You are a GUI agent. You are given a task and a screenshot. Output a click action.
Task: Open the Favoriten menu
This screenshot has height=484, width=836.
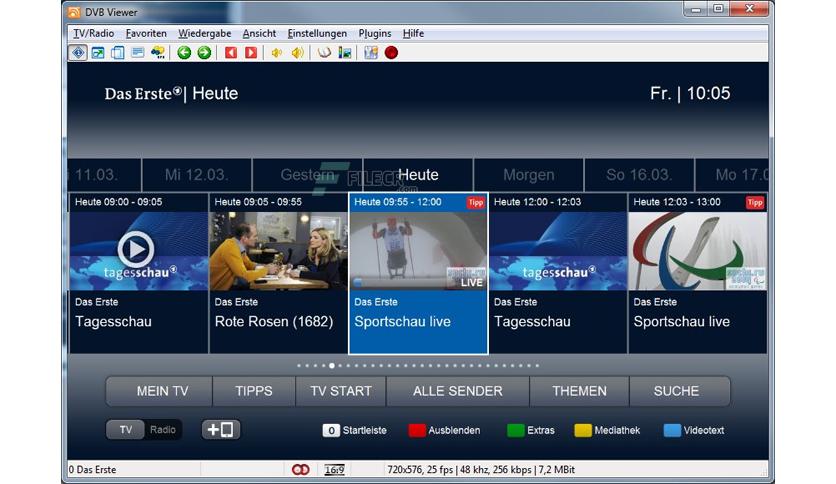click(x=146, y=33)
